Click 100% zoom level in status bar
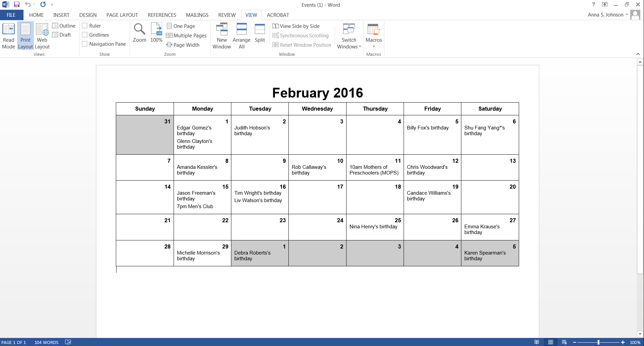The height and width of the screenshot is (346, 644). [x=635, y=342]
